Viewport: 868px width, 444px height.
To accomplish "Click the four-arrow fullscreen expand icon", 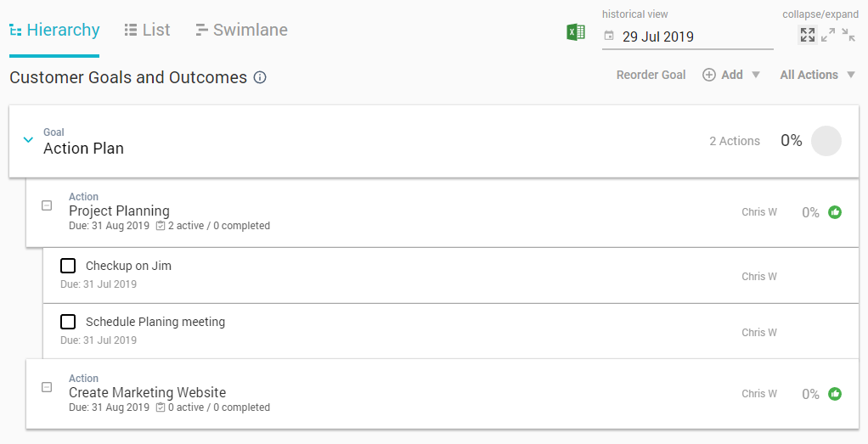I will 808,35.
